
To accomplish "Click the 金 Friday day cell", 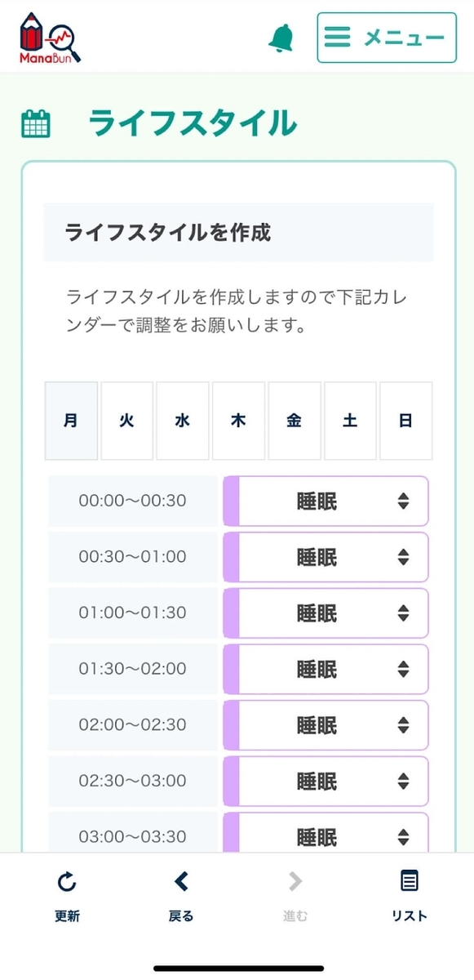I will [x=295, y=421].
